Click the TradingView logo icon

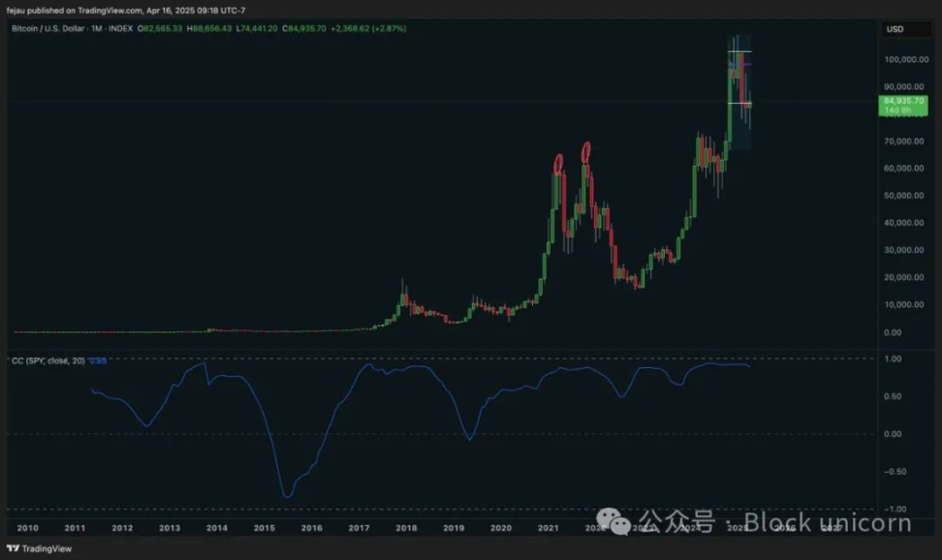point(12,548)
